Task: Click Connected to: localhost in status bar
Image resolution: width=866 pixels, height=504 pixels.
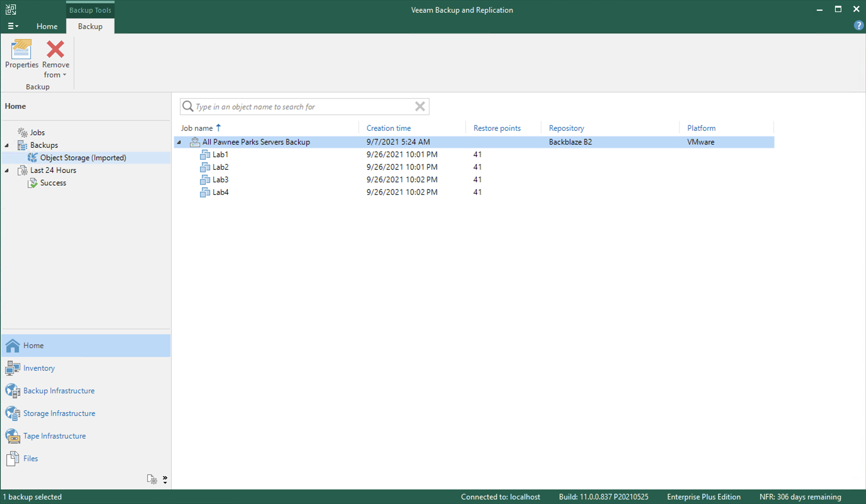Action: pos(500,497)
